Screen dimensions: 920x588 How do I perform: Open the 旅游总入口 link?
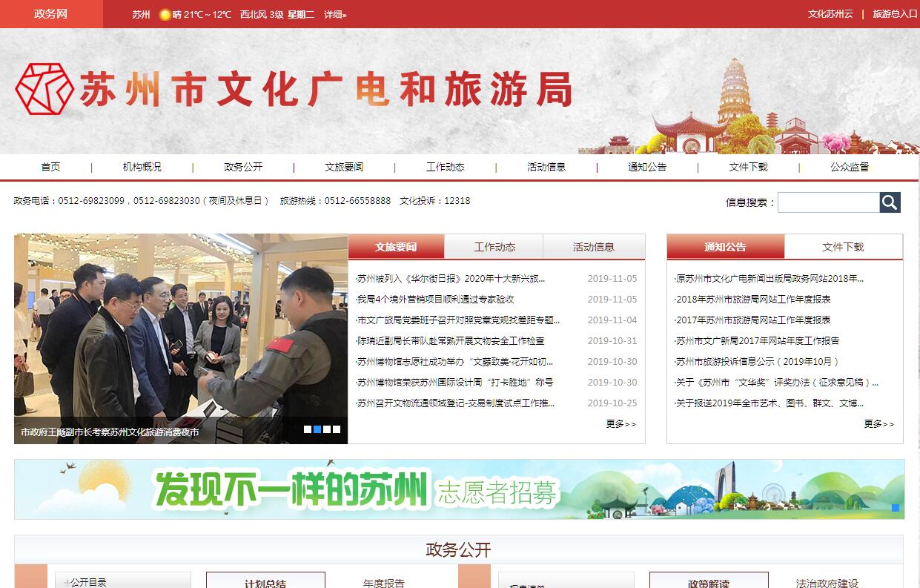click(895, 14)
